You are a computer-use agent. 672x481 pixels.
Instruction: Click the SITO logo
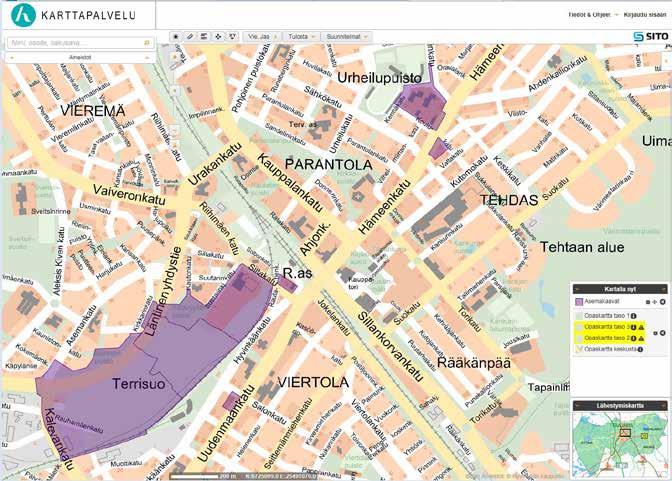click(x=651, y=36)
